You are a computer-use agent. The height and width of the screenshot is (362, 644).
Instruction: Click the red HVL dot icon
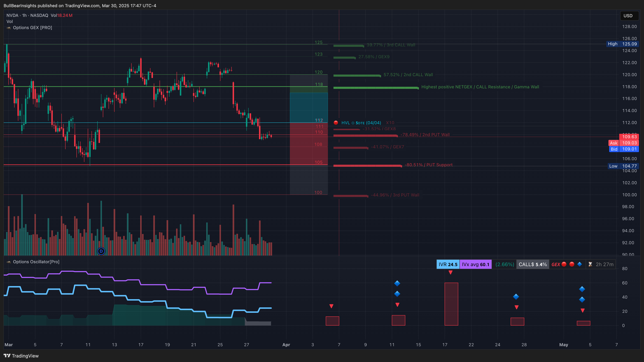pyautogui.click(x=336, y=123)
